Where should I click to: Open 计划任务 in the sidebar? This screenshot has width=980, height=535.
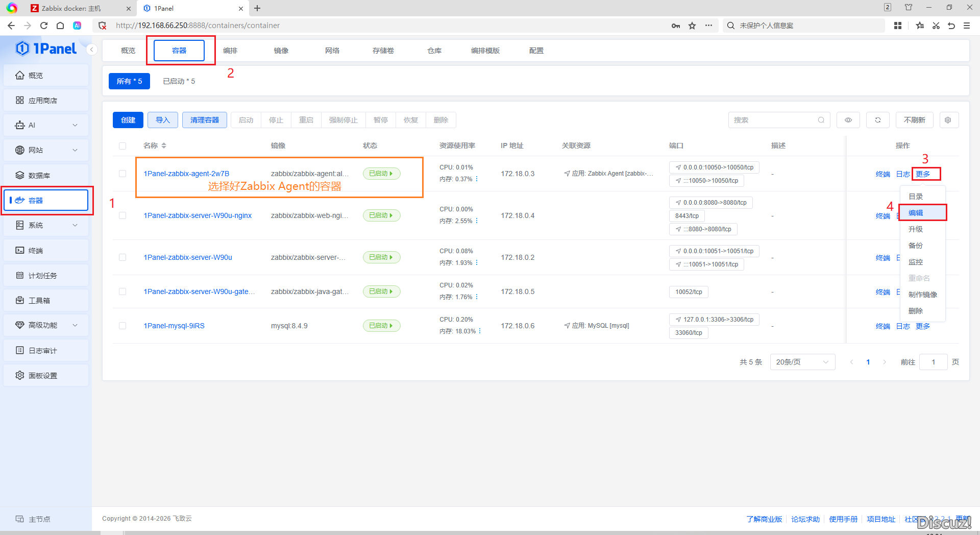[x=46, y=275]
